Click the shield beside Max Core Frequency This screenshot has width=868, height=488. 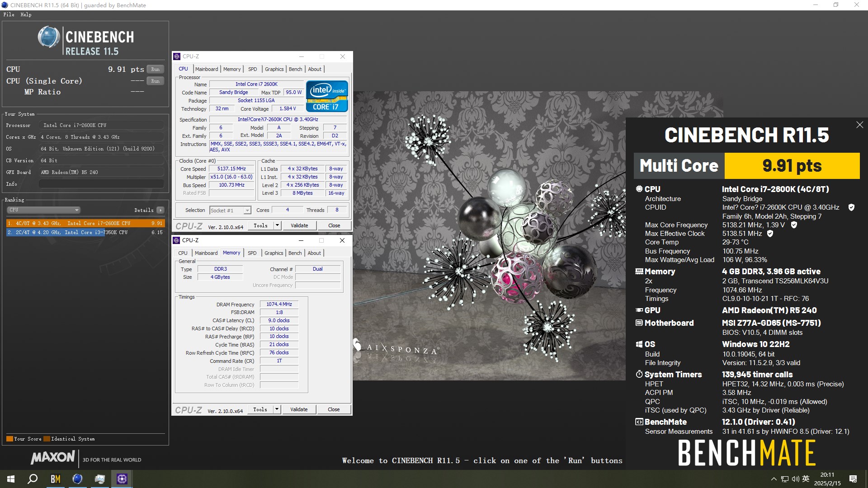pyautogui.click(x=794, y=225)
